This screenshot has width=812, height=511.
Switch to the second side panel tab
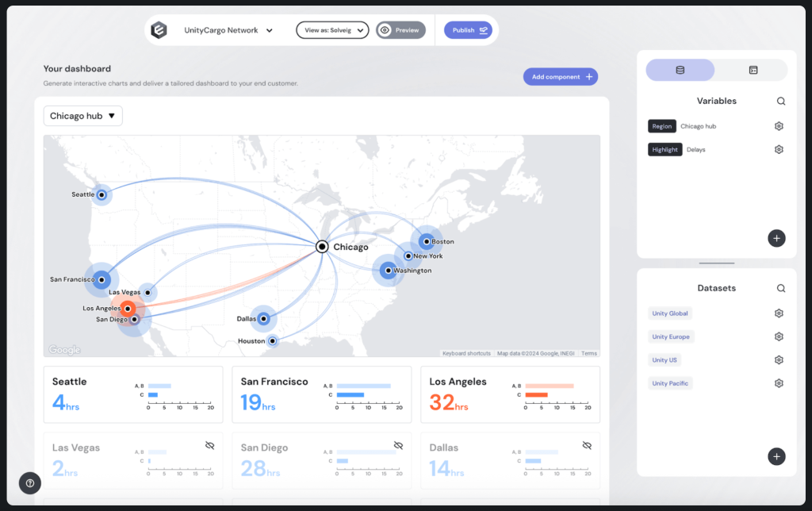(x=753, y=70)
